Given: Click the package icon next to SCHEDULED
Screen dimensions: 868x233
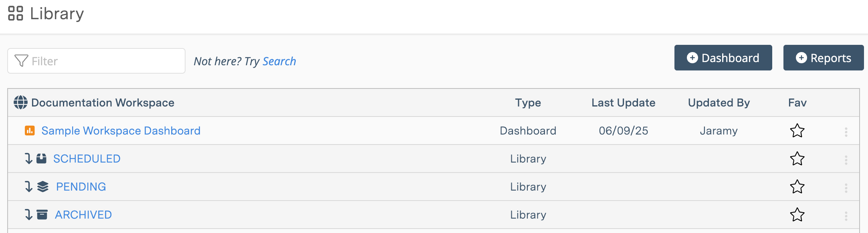Looking at the screenshot, I should (41, 159).
